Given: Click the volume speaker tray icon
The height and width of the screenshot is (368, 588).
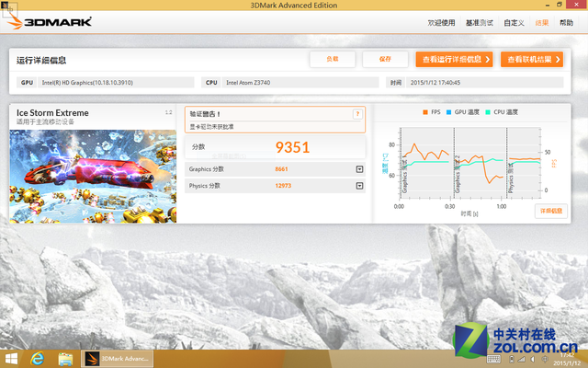Looking at the screenshot, I should click(x=533, y=360).
